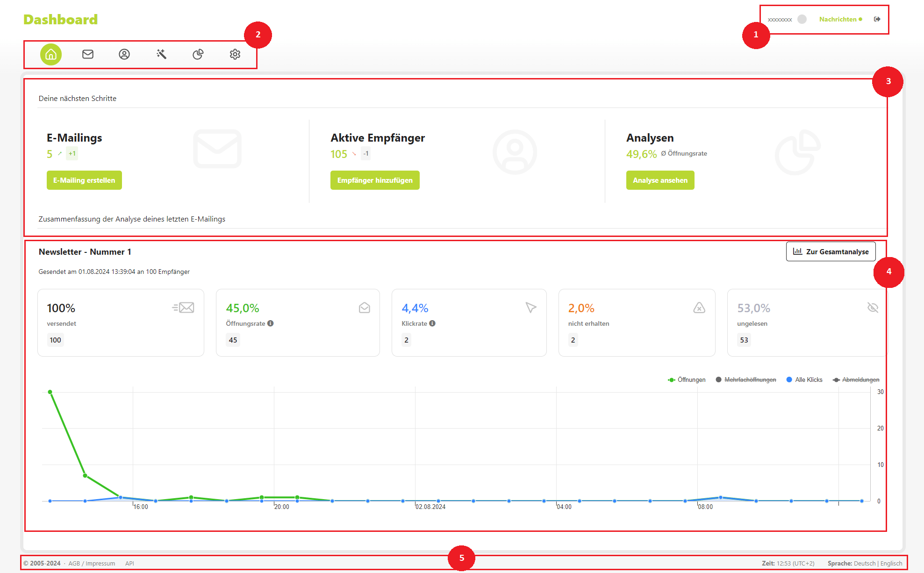Switch language to Englisch
924x573 pixels.
[x=891, y=563]
